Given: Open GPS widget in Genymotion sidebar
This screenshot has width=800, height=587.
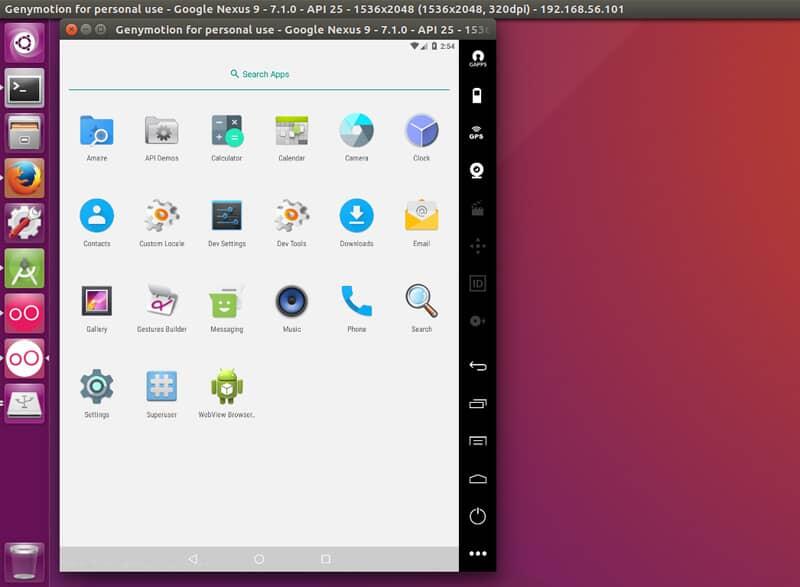Looking at the screenshot, I should click(477, 132).
